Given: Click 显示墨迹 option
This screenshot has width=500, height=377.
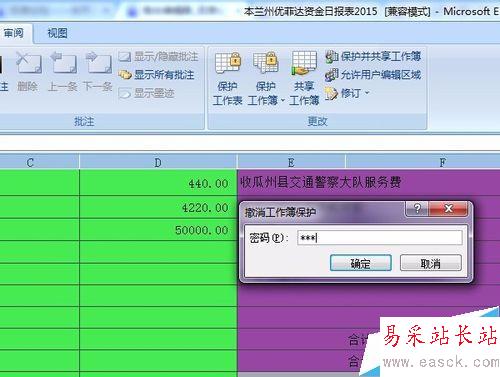Looking at the screenshot, I should 147,93.
